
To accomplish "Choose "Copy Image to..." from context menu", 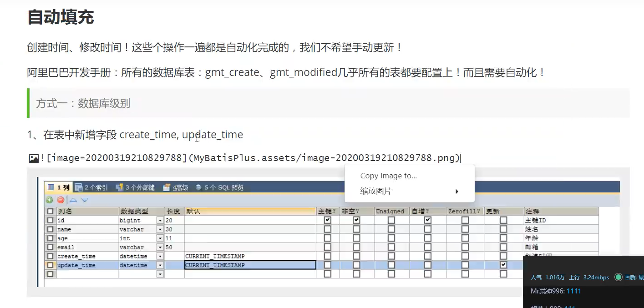I will (x=388, y=176).
